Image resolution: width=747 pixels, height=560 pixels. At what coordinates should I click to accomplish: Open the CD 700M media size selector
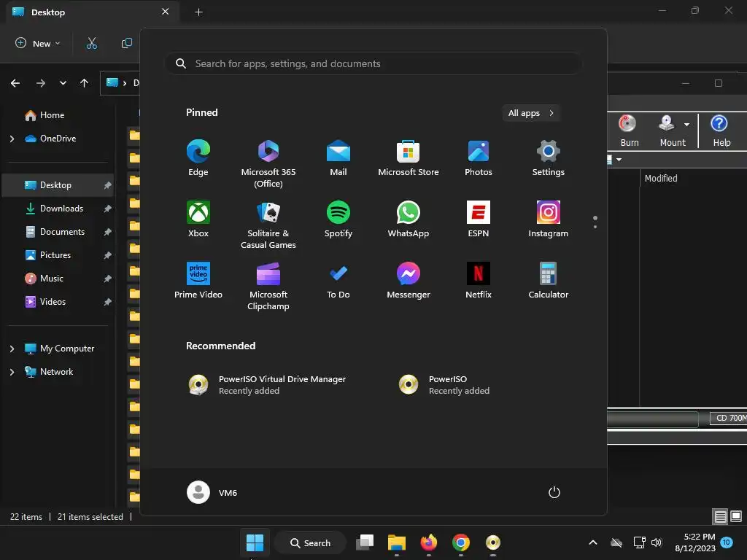tap(729, 418)
